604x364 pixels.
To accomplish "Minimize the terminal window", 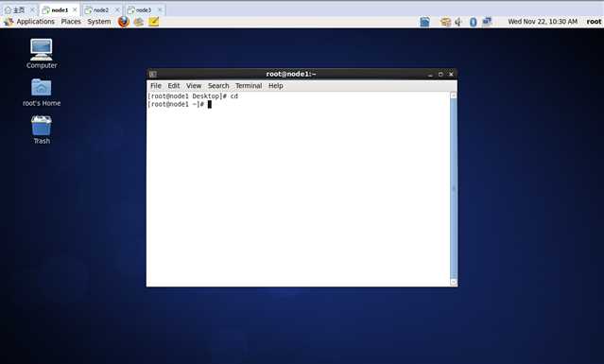I will pyautogui.click(x=430, y=75).
